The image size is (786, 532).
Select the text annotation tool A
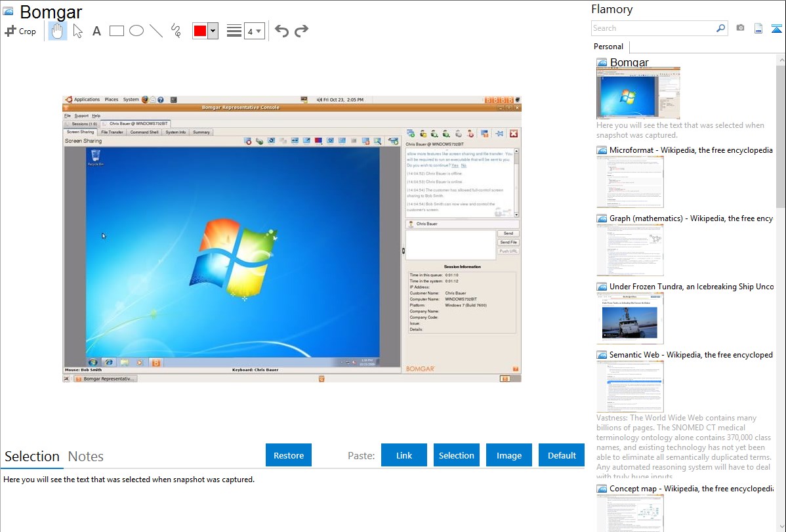96,31
